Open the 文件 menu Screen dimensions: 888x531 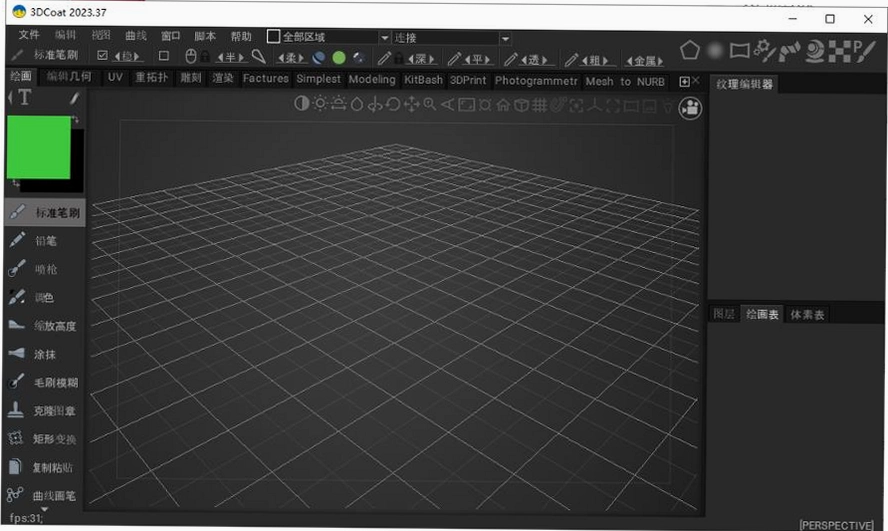(x=29, y=35)
